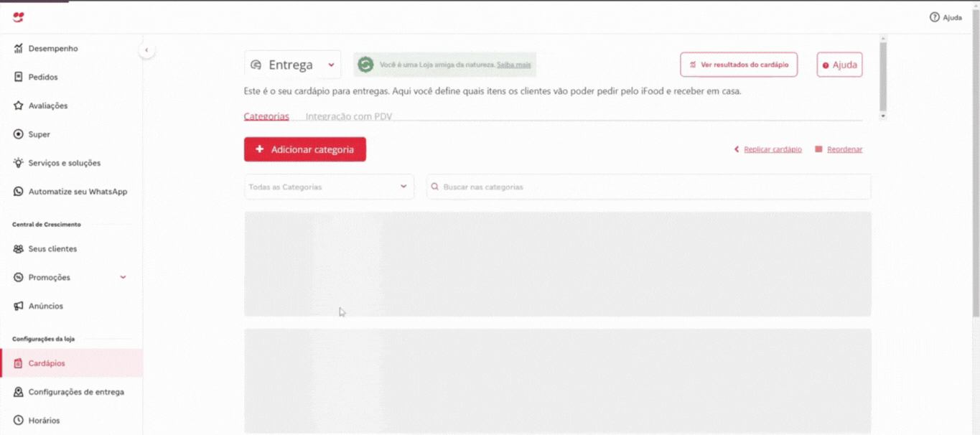Collapse the left sidebar panel

[146, 50]
